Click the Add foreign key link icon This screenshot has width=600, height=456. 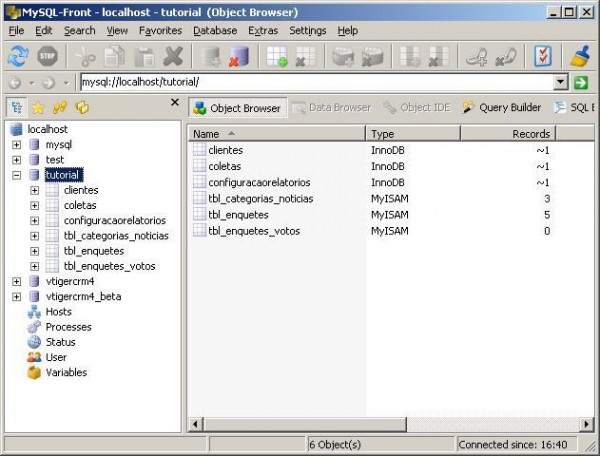tap(476, 56)
